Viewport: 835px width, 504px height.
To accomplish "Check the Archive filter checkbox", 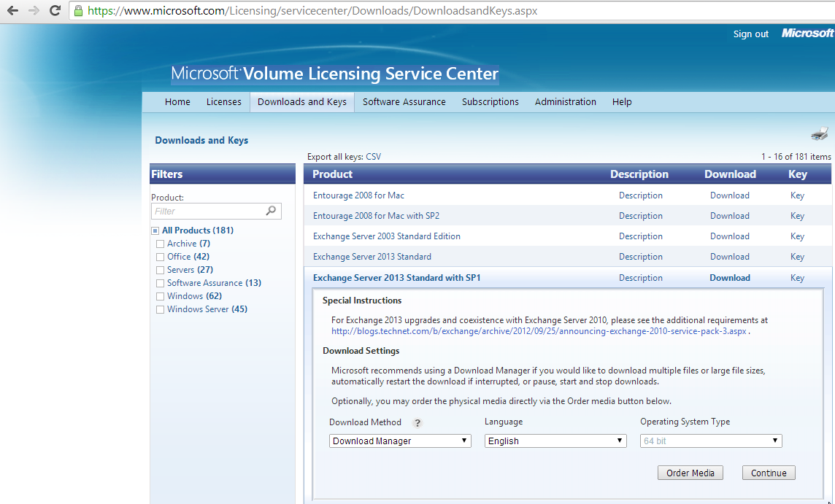I will (160, 244).
